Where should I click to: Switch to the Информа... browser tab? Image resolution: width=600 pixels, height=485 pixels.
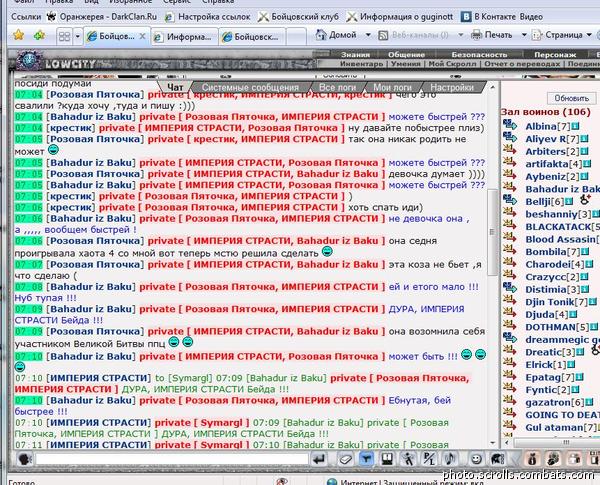185,37
